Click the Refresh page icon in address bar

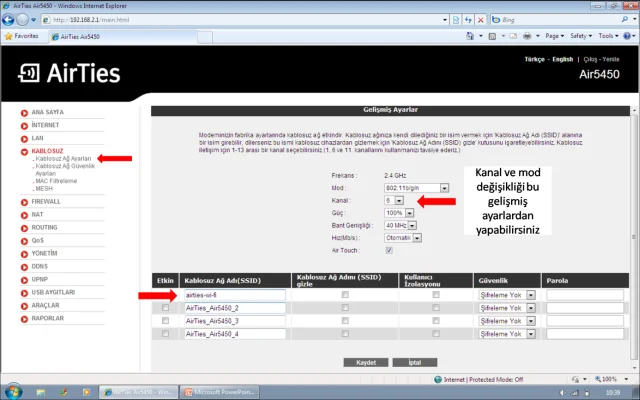point(468,20)
